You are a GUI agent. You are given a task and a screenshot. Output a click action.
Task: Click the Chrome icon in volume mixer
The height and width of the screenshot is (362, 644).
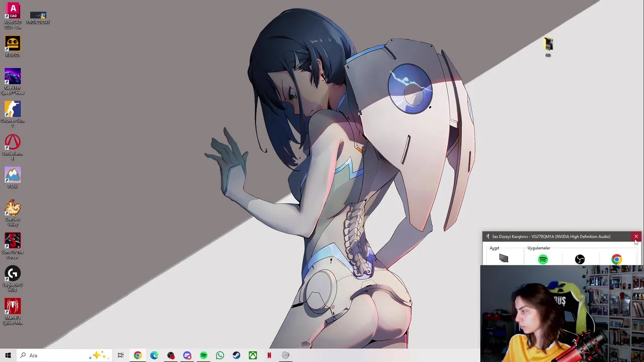616,259
